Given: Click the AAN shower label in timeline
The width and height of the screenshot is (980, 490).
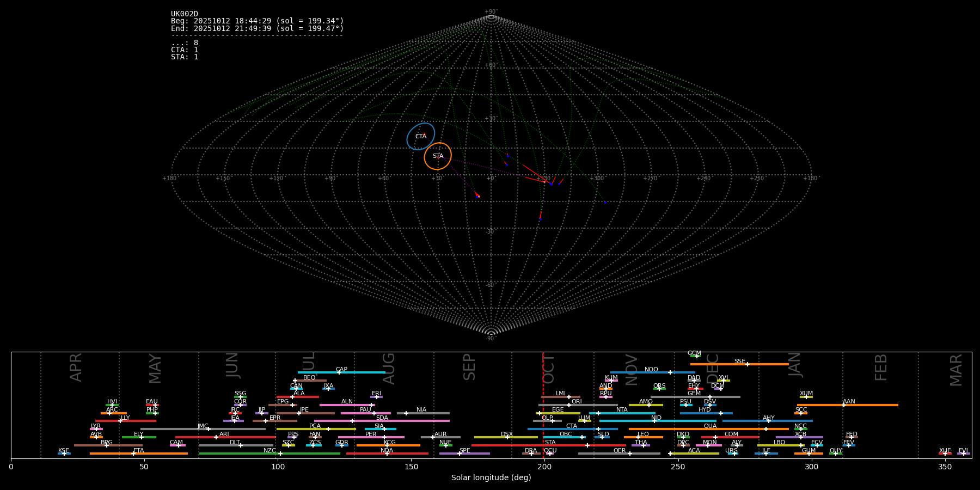Looking at the screenshot, I should pyautogui.click(x=849, y=402).
